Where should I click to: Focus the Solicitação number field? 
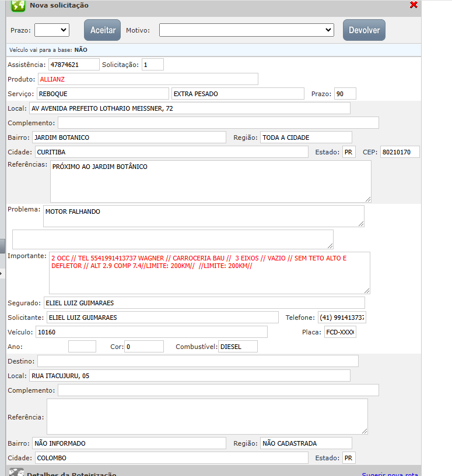[153, 65]
